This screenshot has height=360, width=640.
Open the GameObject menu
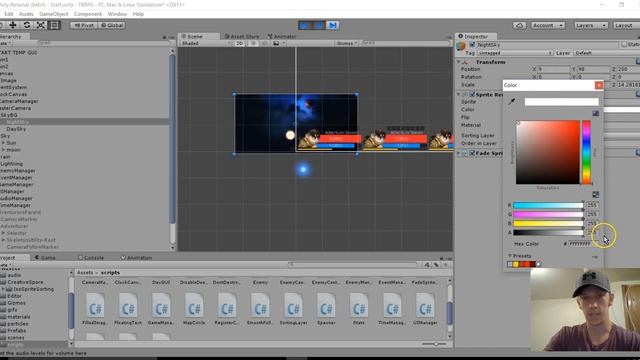point(53,14)
